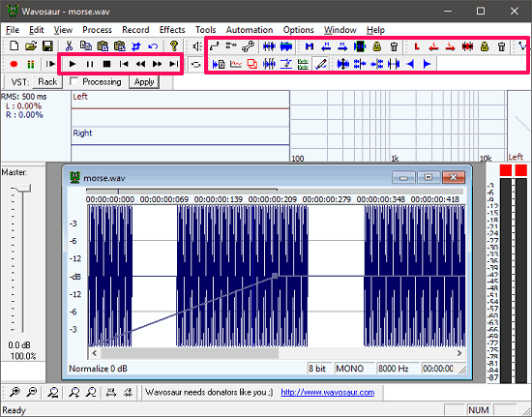
Task: Open the File menu
Action: pos(13,30)
